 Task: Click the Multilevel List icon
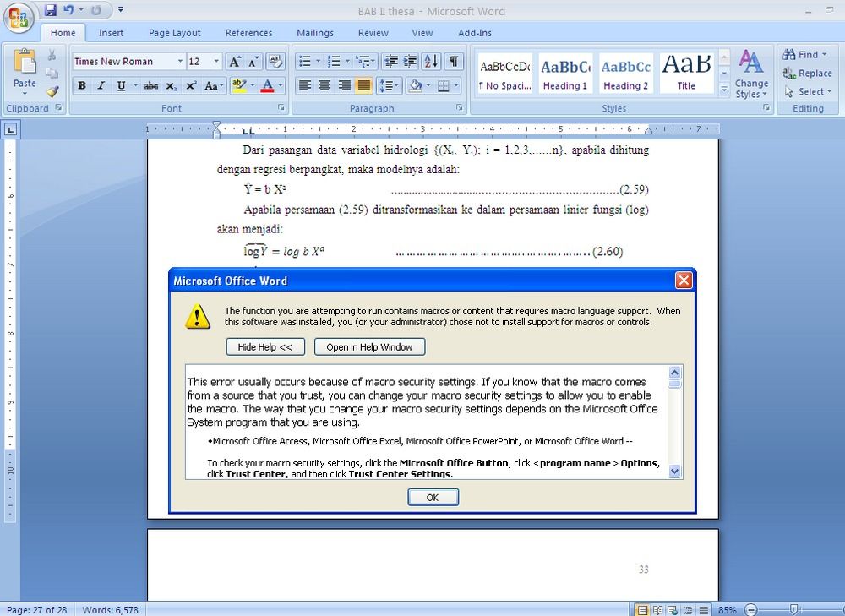pos(363,62)
